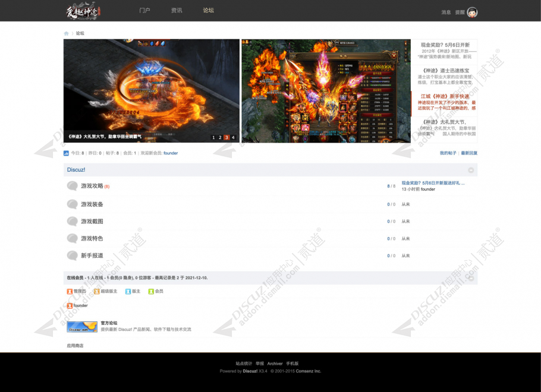Open the 游戏攻略 forum
This screenshot has width=541, height=392.
point(92,186)
